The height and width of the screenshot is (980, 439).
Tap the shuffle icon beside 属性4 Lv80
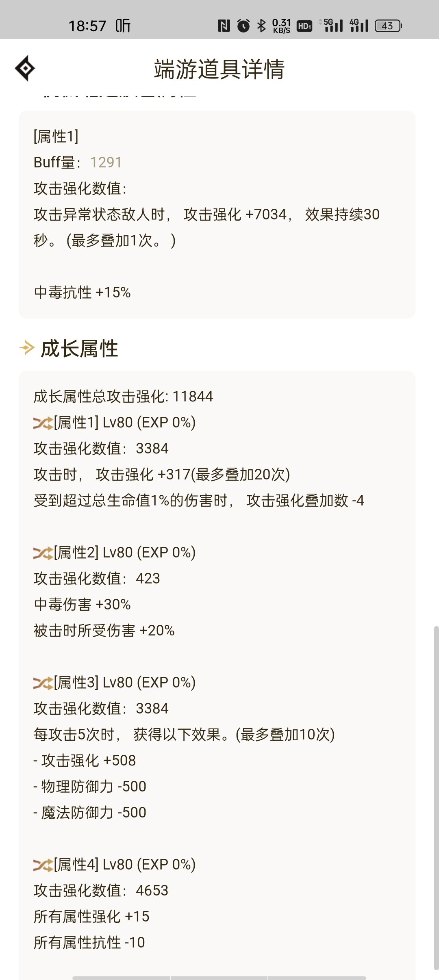tap(43, 865)
